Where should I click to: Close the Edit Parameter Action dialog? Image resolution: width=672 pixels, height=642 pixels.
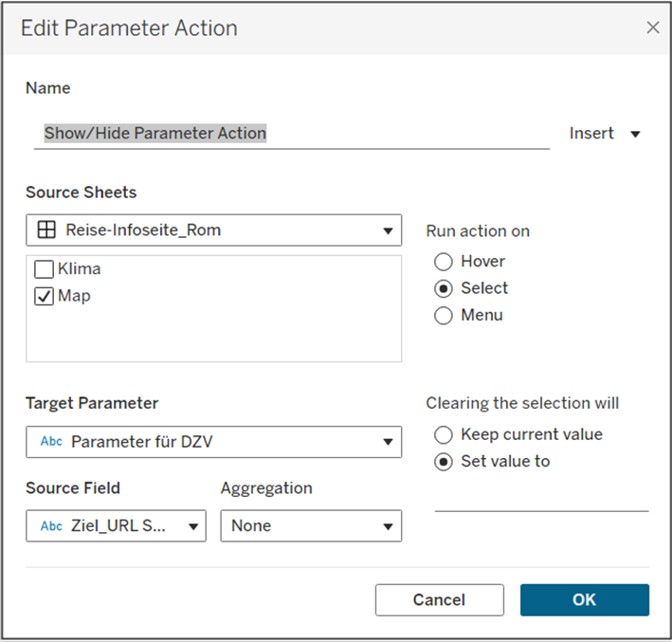652,28
